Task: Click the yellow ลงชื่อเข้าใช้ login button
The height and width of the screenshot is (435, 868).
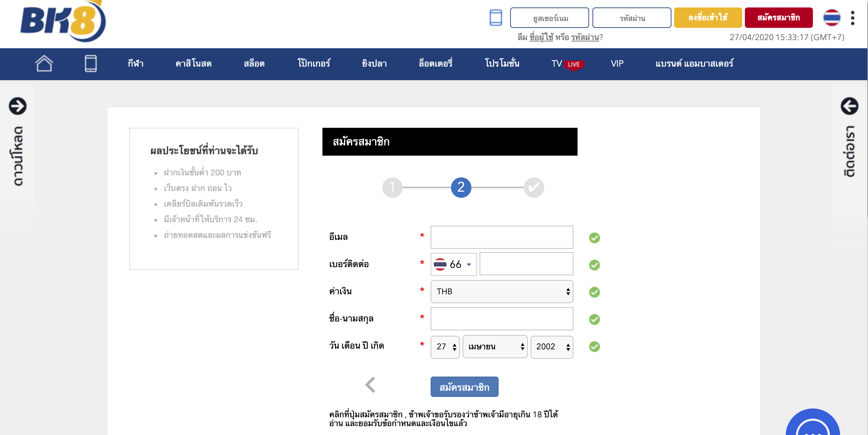Action: click(x=708, y=18)
